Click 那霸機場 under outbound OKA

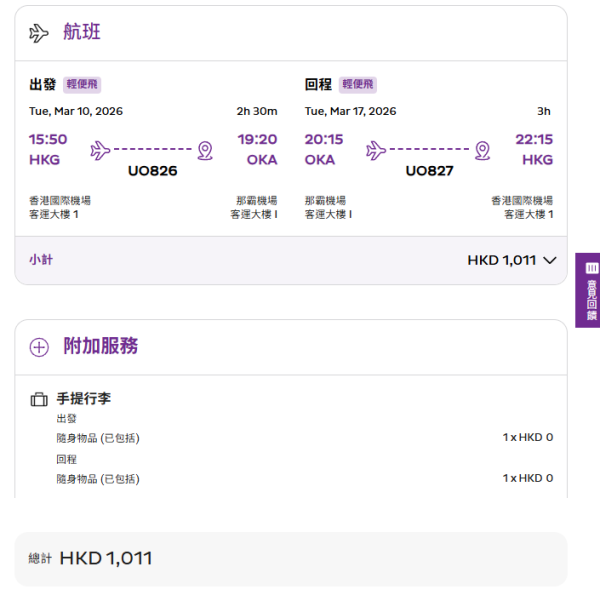tap(256, 200)
